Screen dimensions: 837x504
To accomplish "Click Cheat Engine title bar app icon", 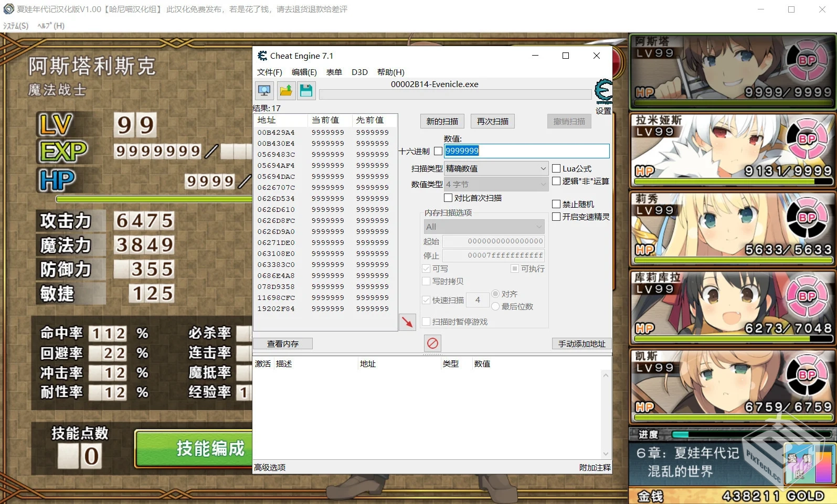I will (262, 56).
